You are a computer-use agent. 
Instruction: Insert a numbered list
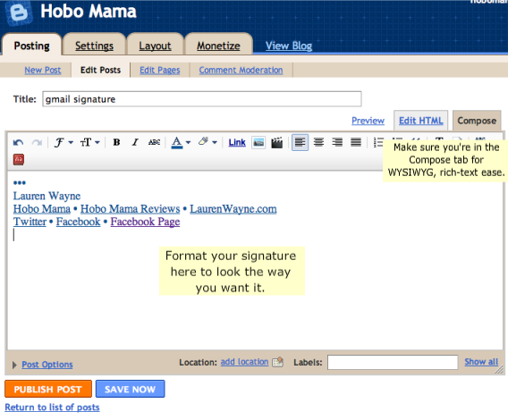(x=377, y=142)
